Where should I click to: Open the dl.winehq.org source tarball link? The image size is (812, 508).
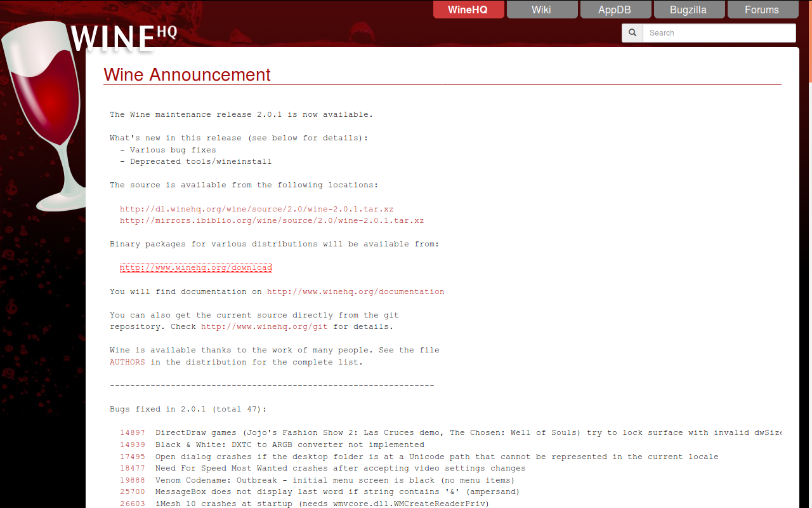(x=256, y=208)
